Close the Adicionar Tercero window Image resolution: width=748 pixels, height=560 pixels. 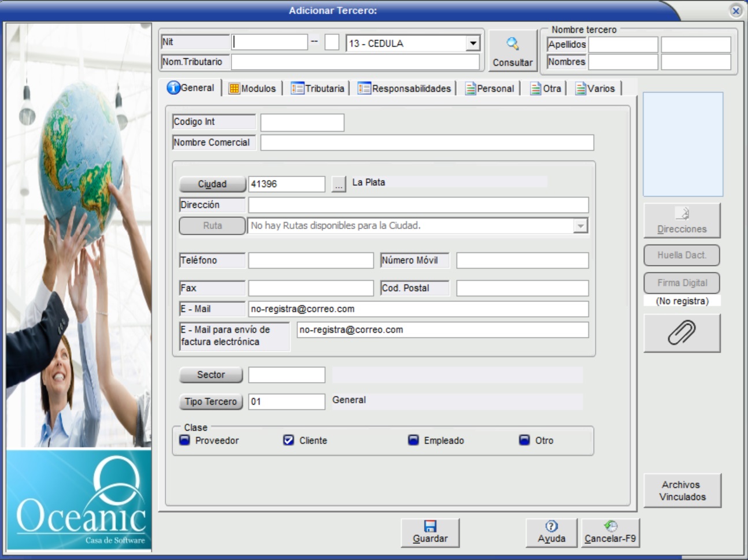click(x=736, y=10)
